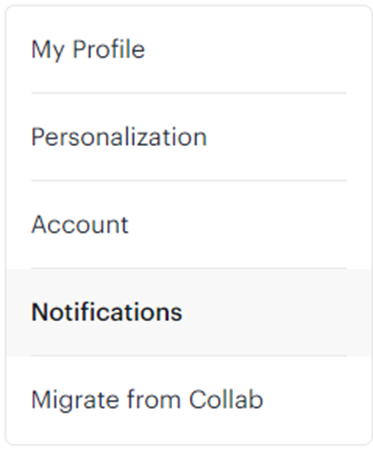Click the Notifications text label
Image resolution: width=373 pixels, height=452 pixels.
coord(107,312)
